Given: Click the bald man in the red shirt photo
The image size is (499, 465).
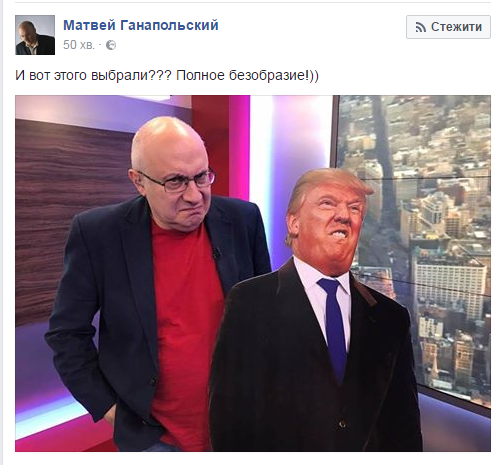Looking at the screenshot, I should tap(157, 283).
